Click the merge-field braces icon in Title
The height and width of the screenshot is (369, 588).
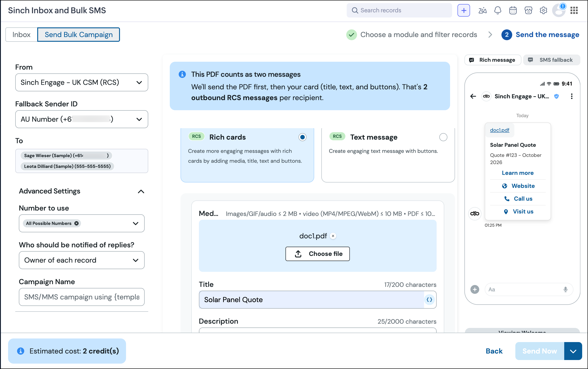429,299
